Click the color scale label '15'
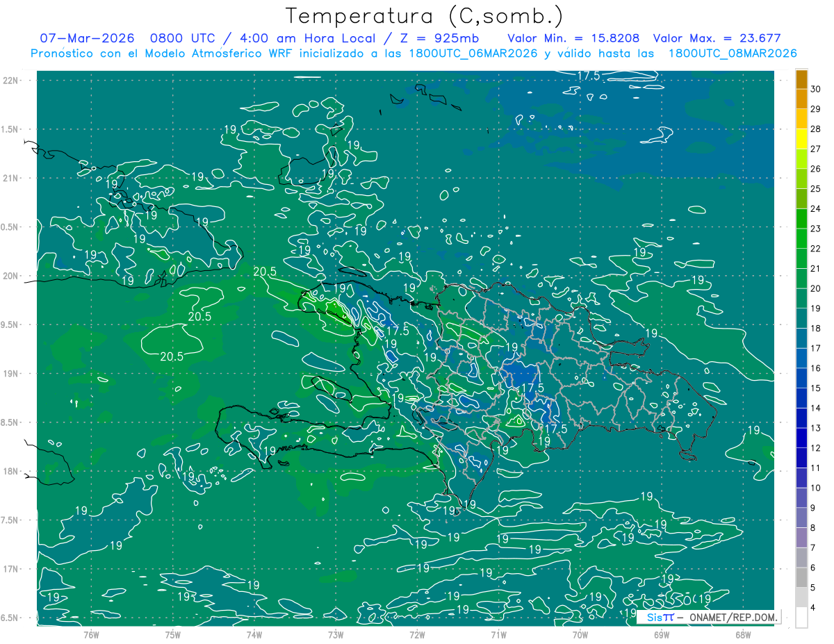 click(815, 388)
